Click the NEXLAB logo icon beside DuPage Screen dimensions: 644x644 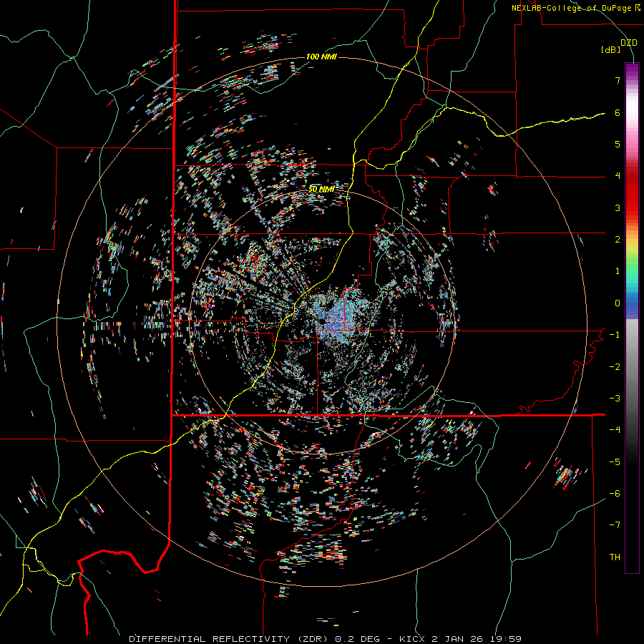(x=638, y=8)
